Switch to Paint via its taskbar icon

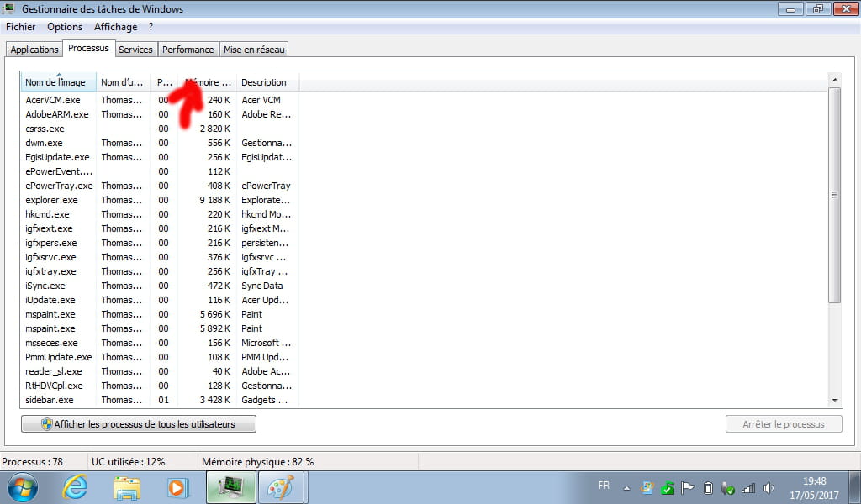click(x=281, y=487)
